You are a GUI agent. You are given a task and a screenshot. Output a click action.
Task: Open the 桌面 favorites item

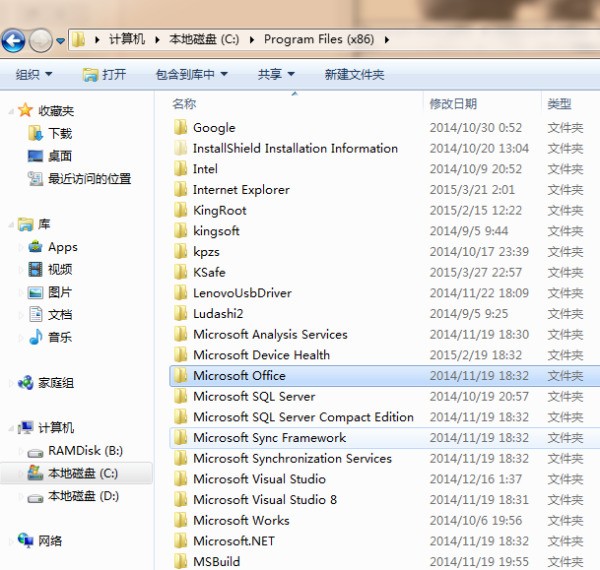(60, 156)
